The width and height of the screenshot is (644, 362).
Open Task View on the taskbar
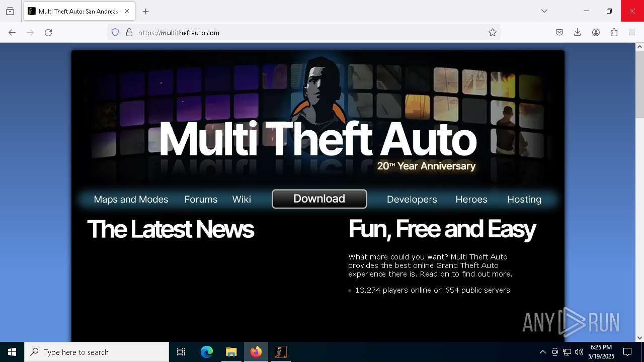[x=181, y=352]
